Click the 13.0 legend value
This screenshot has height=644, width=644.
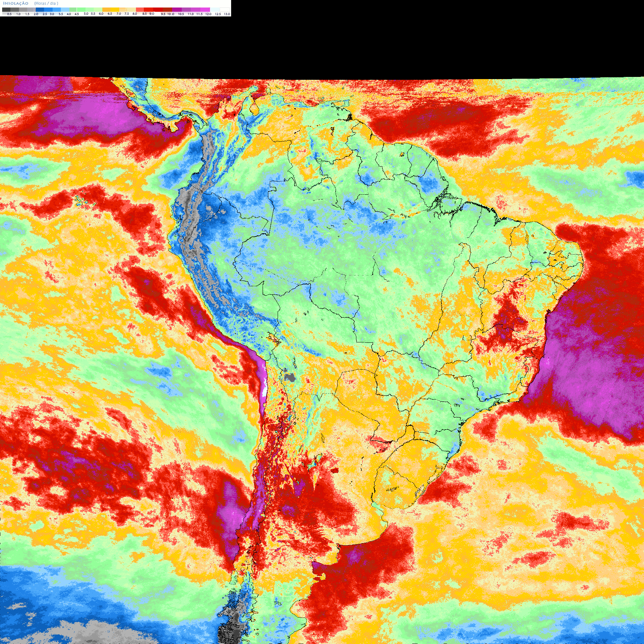(227, 14)
